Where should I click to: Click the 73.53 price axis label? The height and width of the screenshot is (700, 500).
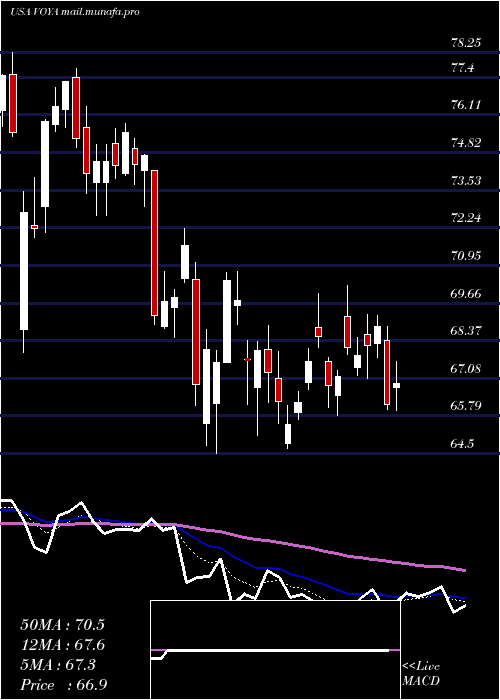pyautogui.click(x=466, y=181)
